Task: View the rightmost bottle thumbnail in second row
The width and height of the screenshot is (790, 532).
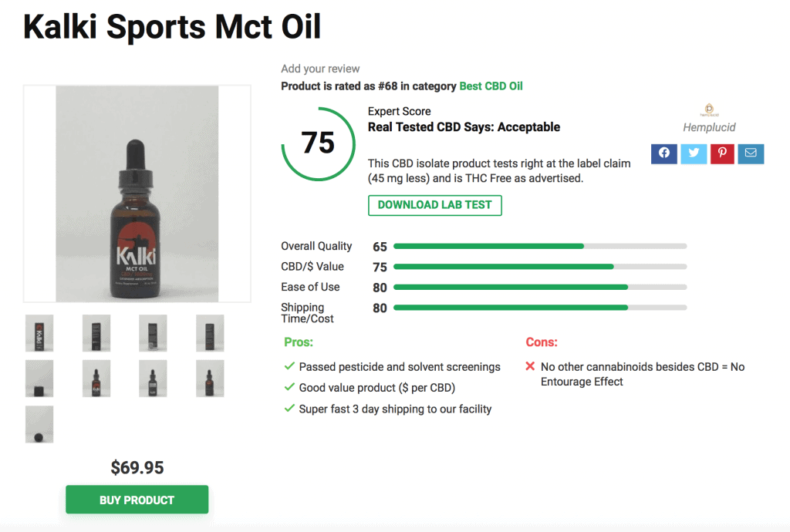Action: coord(210,379)
